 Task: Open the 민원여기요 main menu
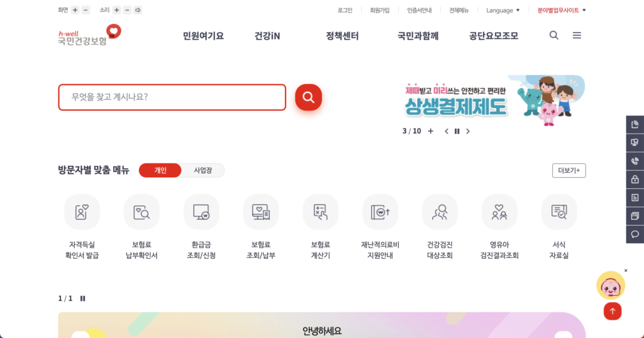tap(203, 36)
